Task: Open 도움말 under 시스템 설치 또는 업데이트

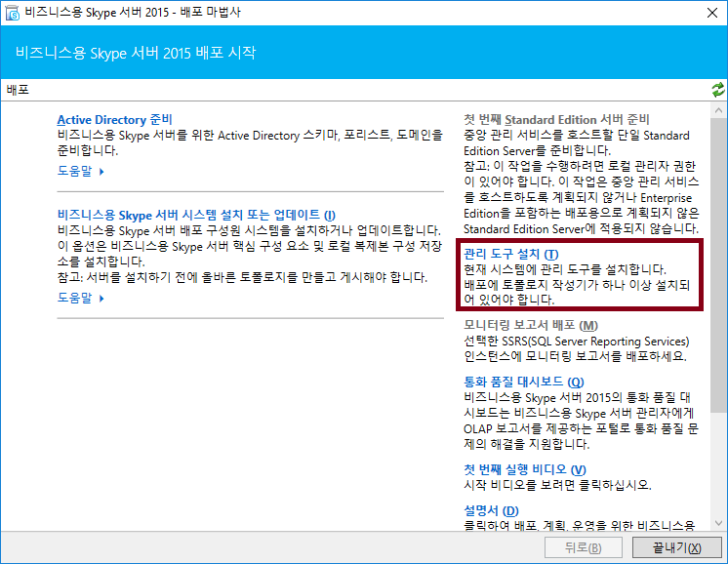Action: (x=74, y=298)
